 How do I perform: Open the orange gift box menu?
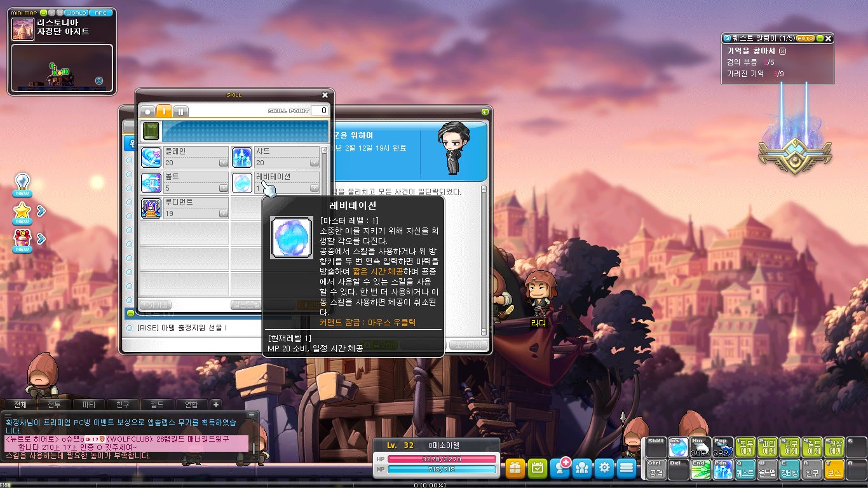pos(515,468)
